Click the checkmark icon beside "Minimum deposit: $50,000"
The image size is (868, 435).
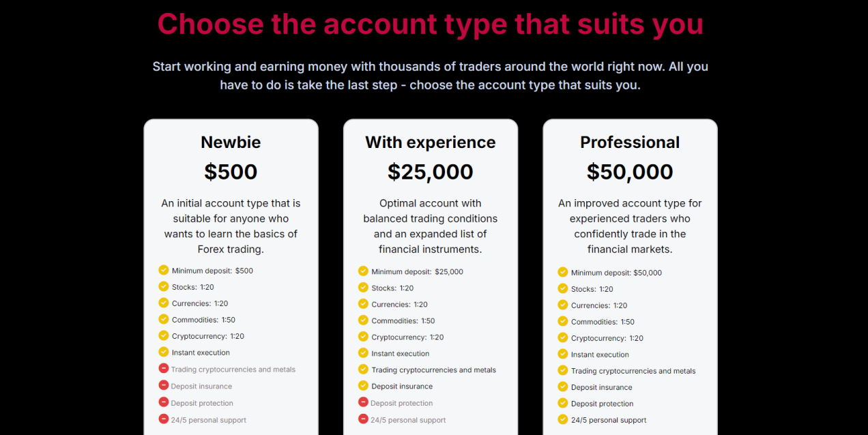tap(562, 272)
